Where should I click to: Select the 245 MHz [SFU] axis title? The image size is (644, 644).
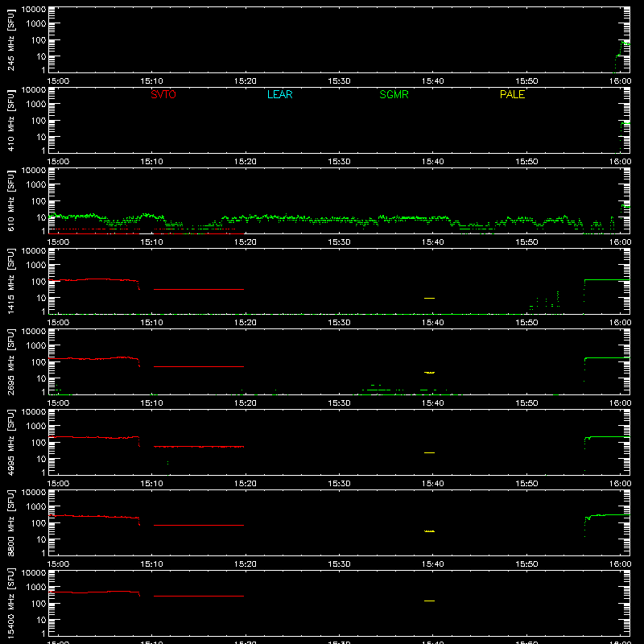click(11, 39)
